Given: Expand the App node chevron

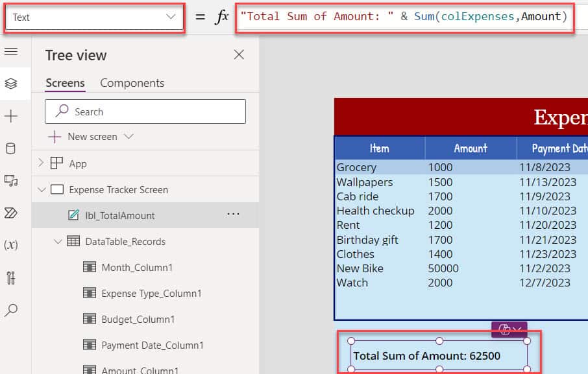Looking at the screenshot, I should coord(41,163).
